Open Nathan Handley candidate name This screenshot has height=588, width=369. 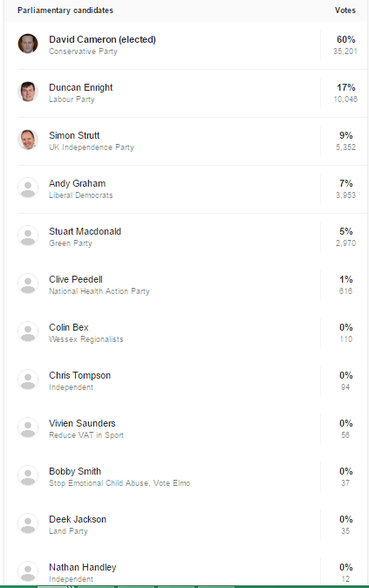(x=83, y=567)
